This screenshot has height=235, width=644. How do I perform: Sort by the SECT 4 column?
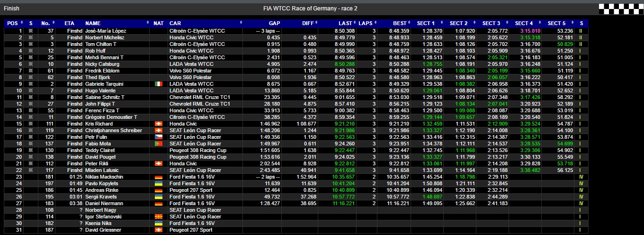(x=524, y=23)
